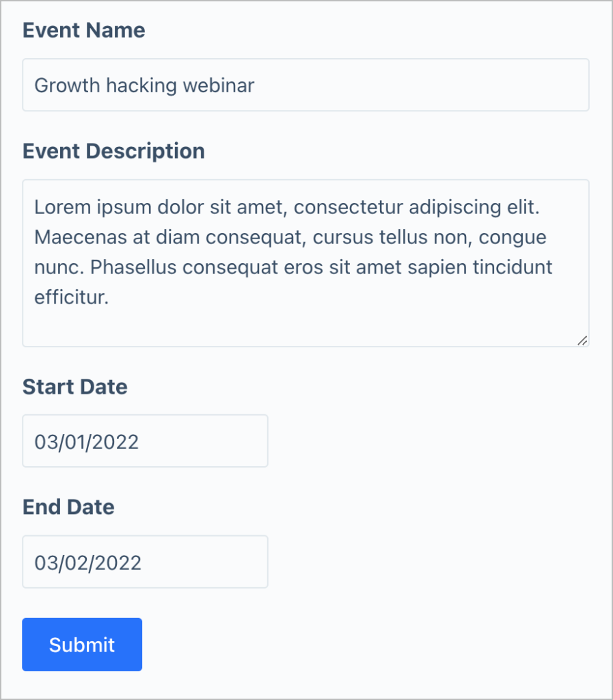The height and width of the screenshot is (700, 613).
Task: Click the "03/02/2022" date text
Action: tap(87, 563)
